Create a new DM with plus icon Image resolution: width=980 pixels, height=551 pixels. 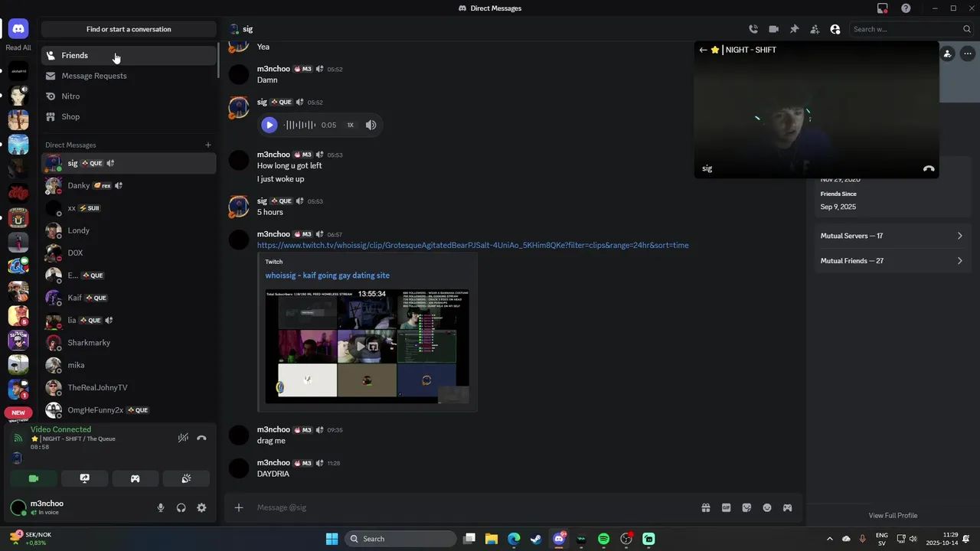click(207, 145)
